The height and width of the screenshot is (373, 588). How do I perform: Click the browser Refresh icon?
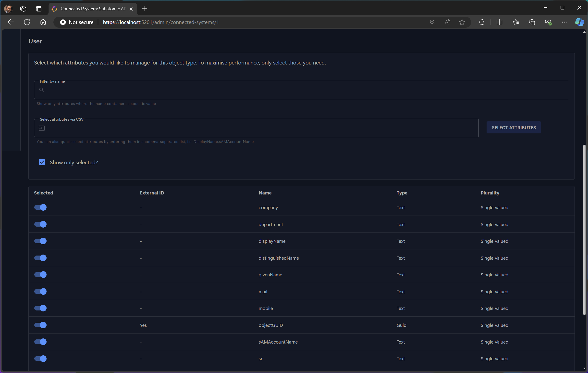click(27, 22)
